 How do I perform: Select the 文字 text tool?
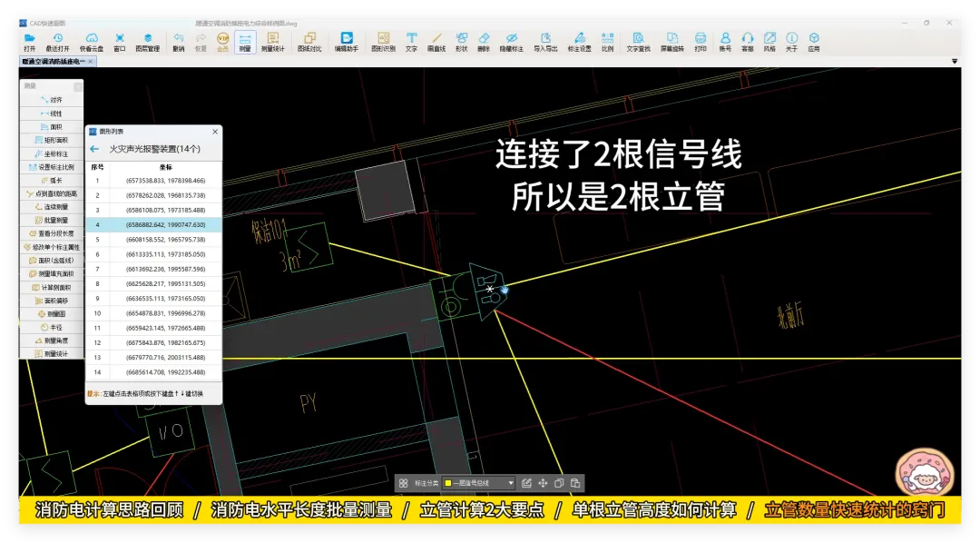point(411,42)
